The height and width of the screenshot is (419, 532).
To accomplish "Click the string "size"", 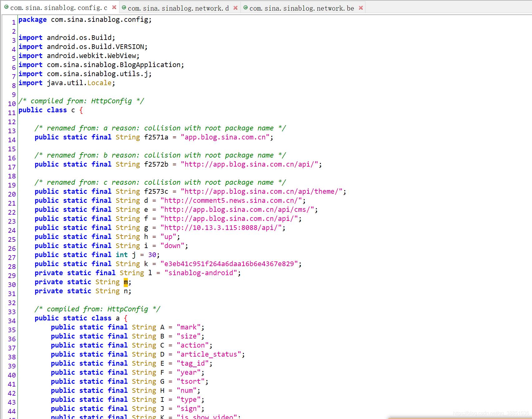I will click(x=189, y=336).
